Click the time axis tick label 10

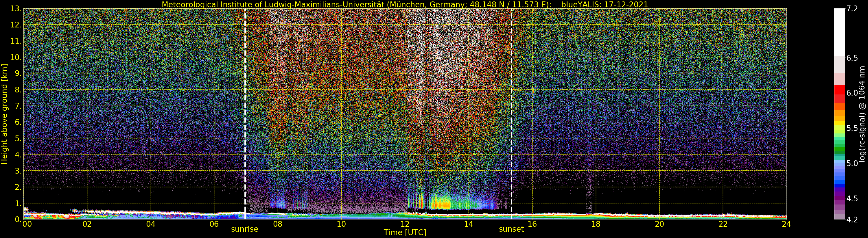341,224
